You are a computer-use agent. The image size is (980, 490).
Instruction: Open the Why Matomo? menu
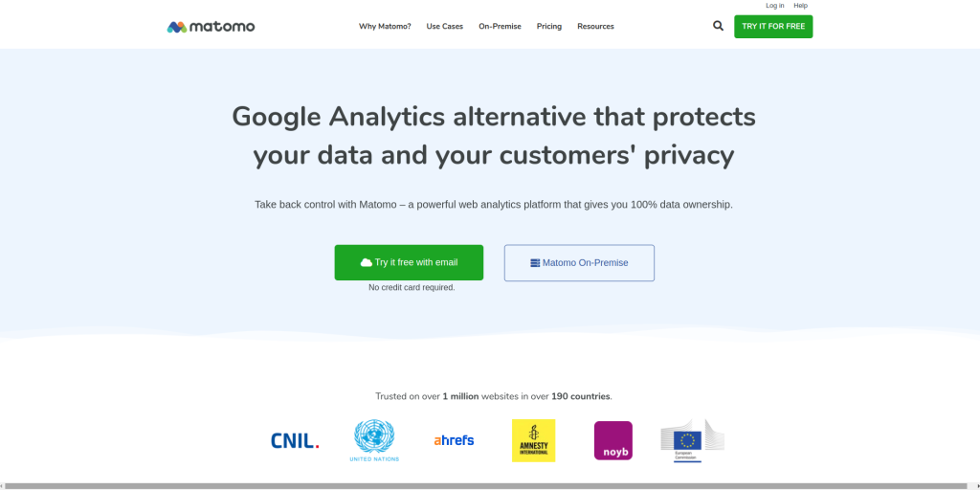tap(385, 26)
